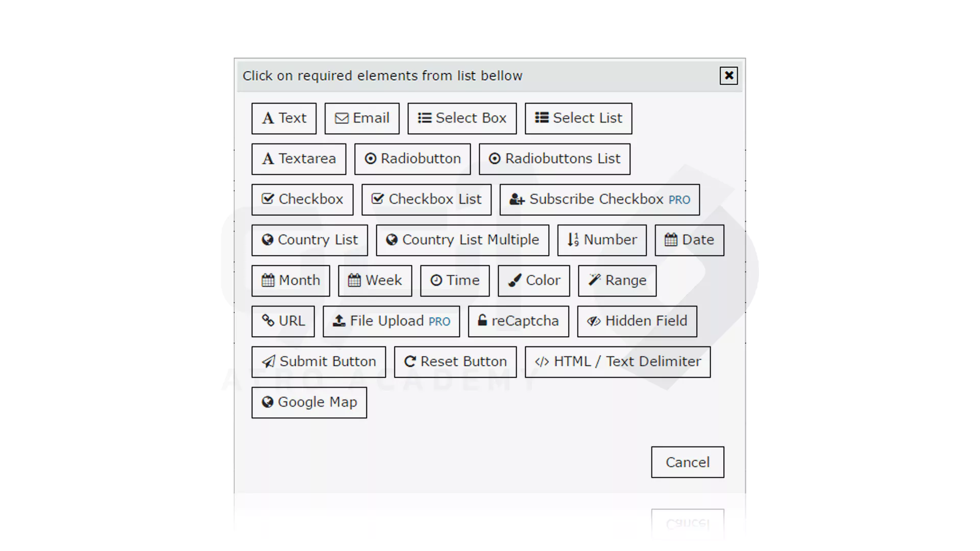This screenshot has width=980, height=551.
Task: Add a Checkbox element
Action: pyautogui.click(x=302, y=199)
